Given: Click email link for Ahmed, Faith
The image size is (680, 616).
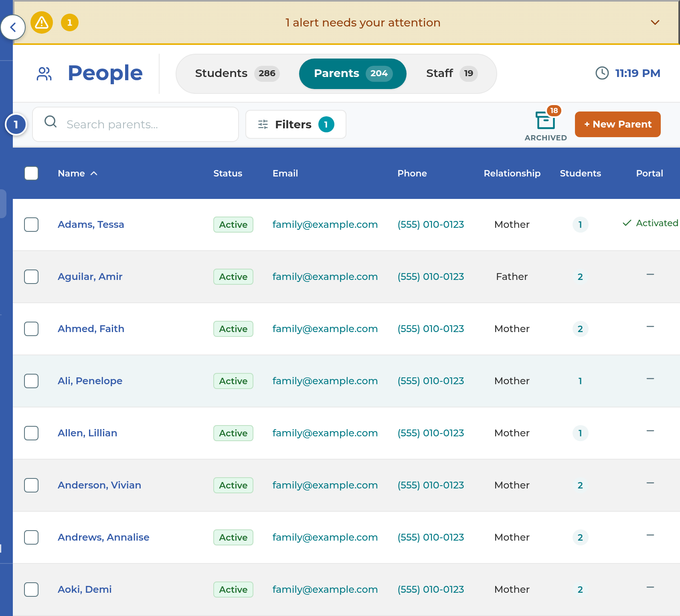Looking at the screenshot, I should (x=325, y=329).
